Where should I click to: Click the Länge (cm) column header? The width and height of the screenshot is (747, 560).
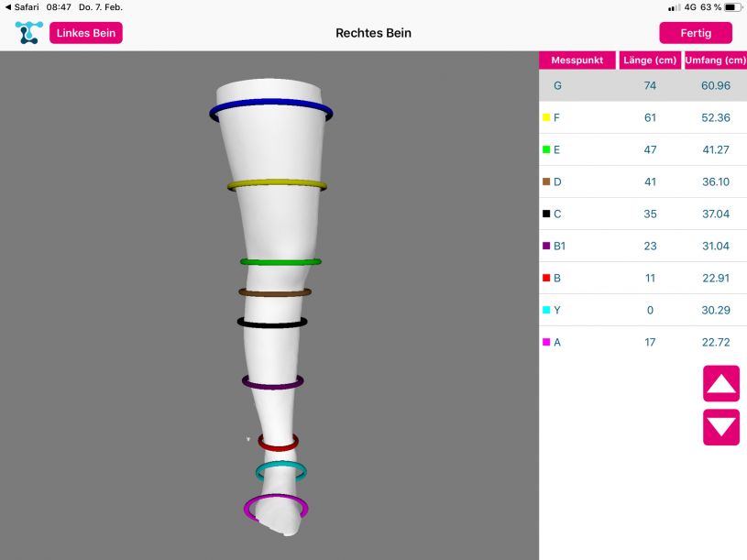click(649, 60)
